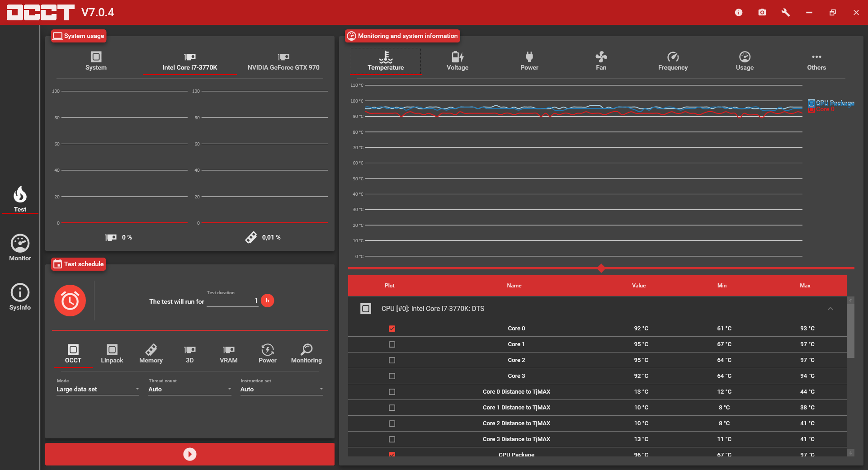
Task: Enable plotting for Core 1
Action: pyautogui.click(x=392, y=344)
